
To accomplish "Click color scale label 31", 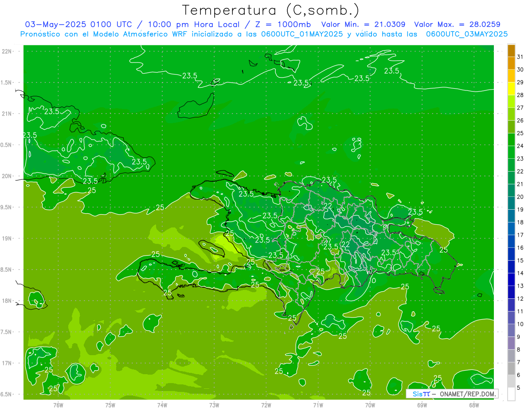I will pos(520,57).
